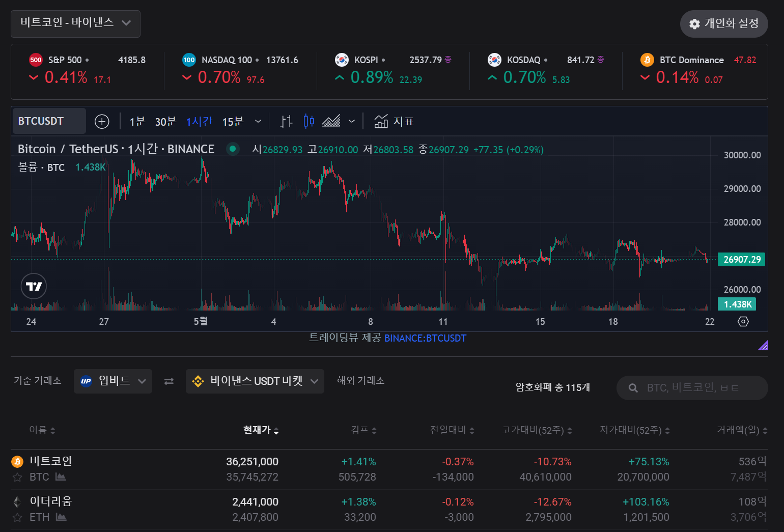This screenshot has height=532, width=784.
Task: Open the 바이낸스 USDT 마켓 dropdown
Action: coord(255,381)
